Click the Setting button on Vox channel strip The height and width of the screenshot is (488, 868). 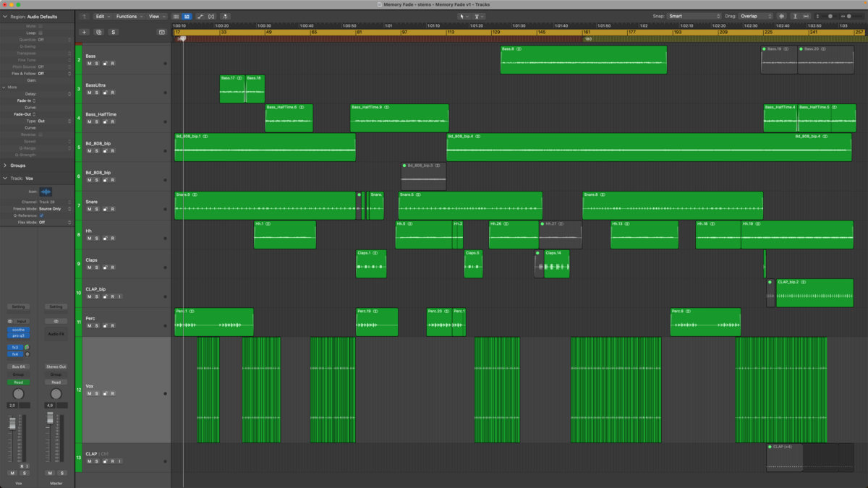18,307
